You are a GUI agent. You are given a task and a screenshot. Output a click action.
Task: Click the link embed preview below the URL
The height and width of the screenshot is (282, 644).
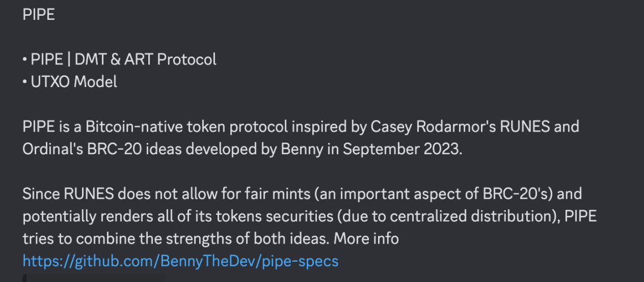(x=93, y=278)
